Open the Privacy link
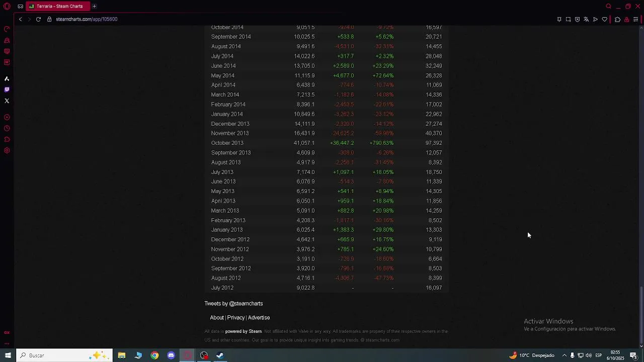Image resolution: width=644 pixels, height=362 pixels. coord(235,318)
